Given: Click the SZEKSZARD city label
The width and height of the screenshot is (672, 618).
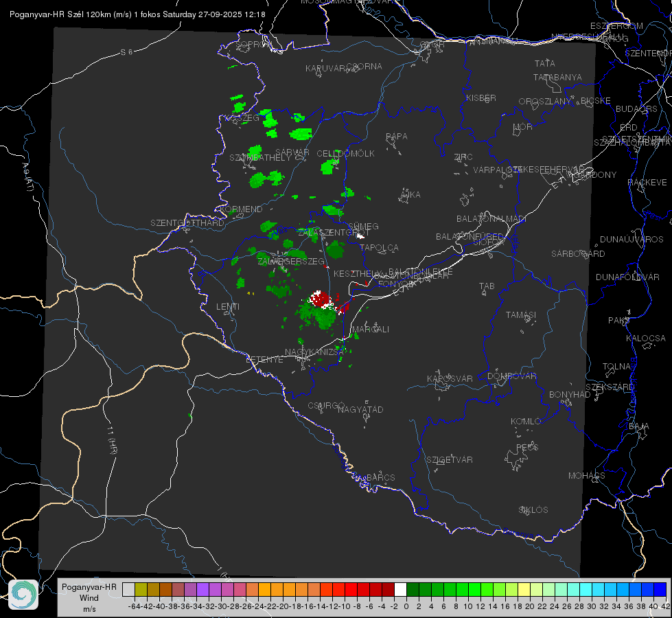Looking at the screenshot, I should point(610,387).
